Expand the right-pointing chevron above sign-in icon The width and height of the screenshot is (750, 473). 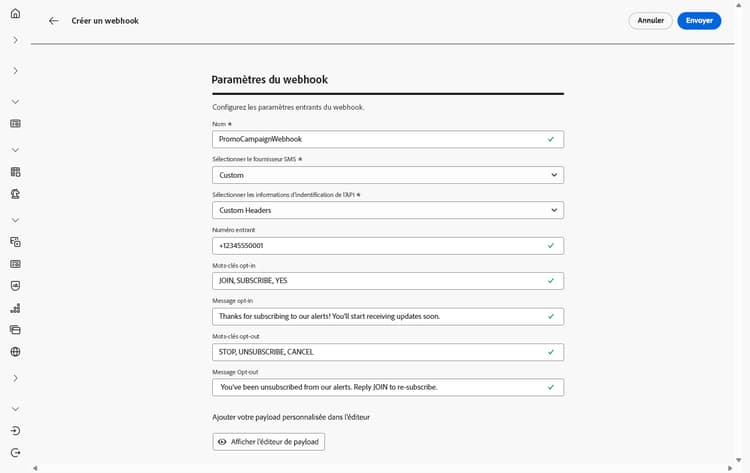pos(15,378)
